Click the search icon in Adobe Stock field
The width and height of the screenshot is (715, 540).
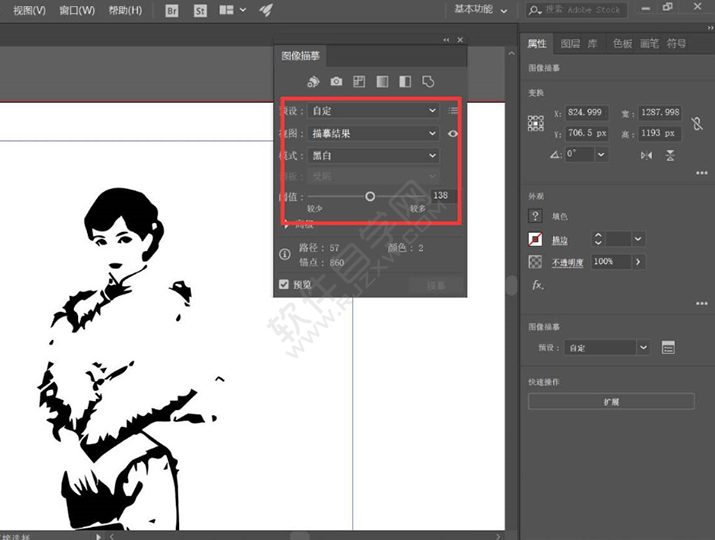tap(534, 10)
